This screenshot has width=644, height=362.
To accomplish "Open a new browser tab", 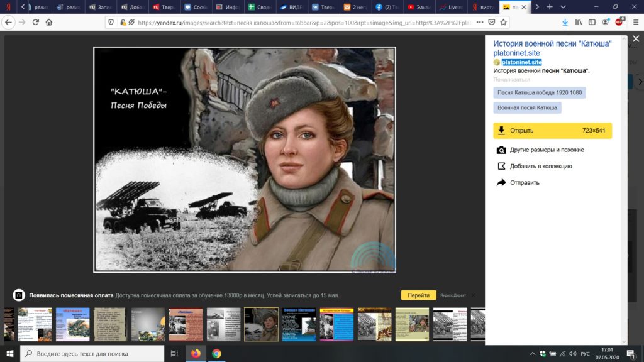I will pos(550,6).
